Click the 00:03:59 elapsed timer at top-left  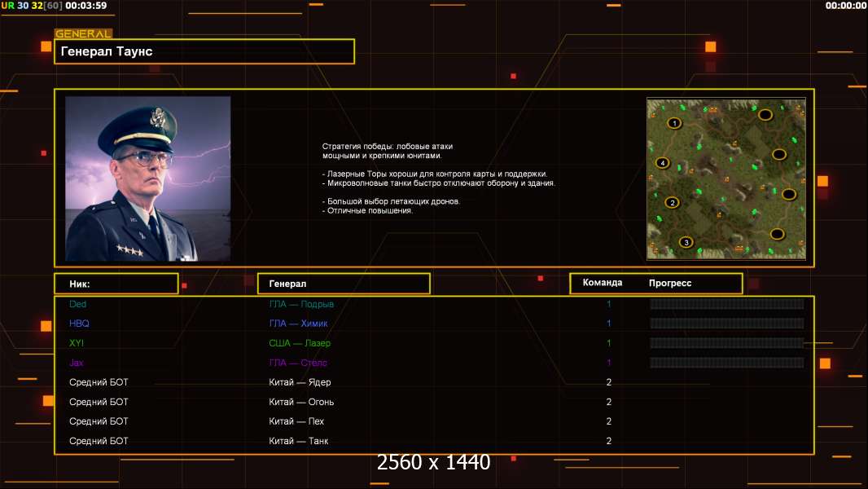tap(85, 6)
